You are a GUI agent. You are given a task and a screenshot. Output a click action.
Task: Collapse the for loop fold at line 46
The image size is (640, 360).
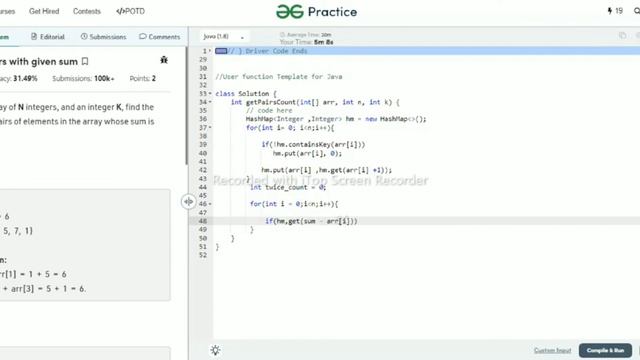tap(210, 204)
